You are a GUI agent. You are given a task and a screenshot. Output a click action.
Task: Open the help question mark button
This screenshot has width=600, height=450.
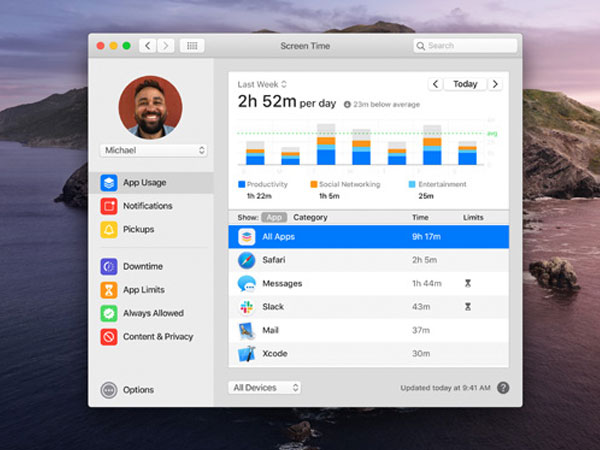tap(503, 388)
